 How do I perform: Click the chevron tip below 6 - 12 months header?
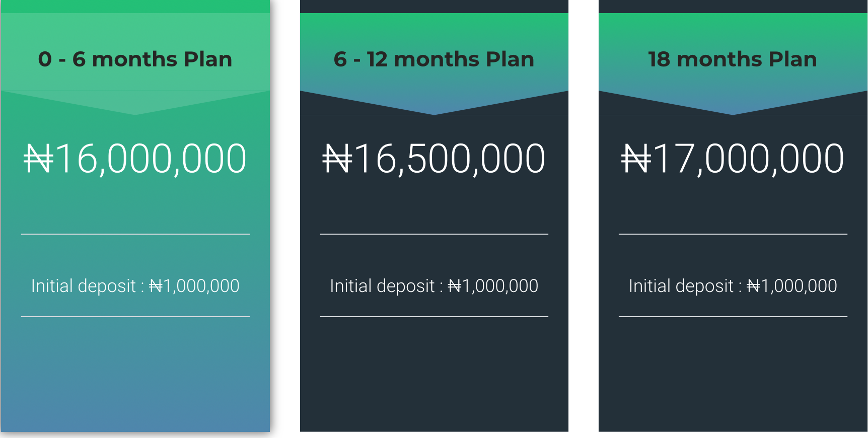pyautogui.click(x=434, y=112)
